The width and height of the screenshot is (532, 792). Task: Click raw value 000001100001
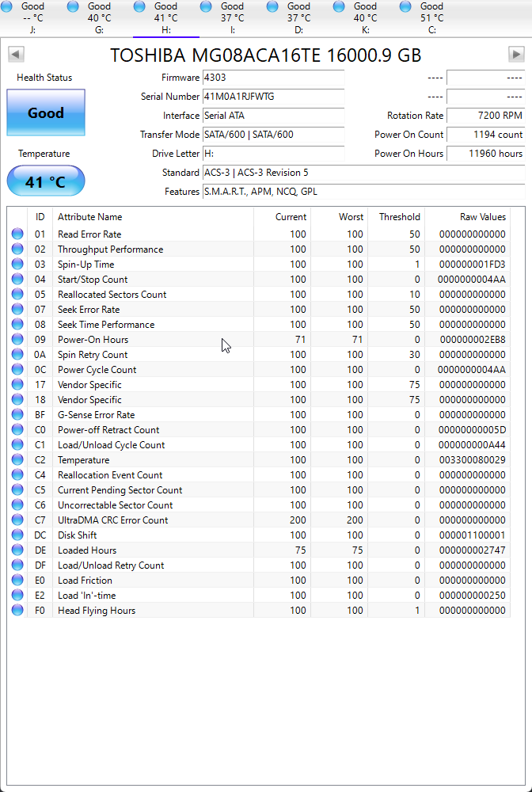pyautogui.click(x=472, y=535)
